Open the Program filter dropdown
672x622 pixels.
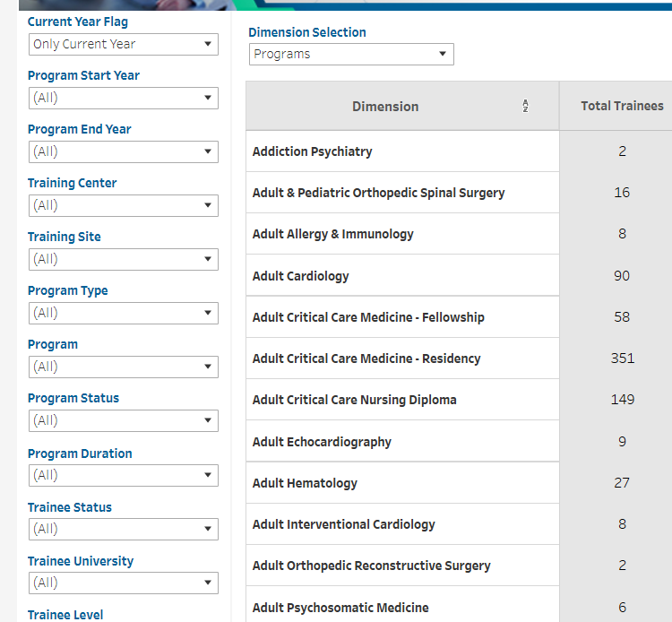coord(123,367)
